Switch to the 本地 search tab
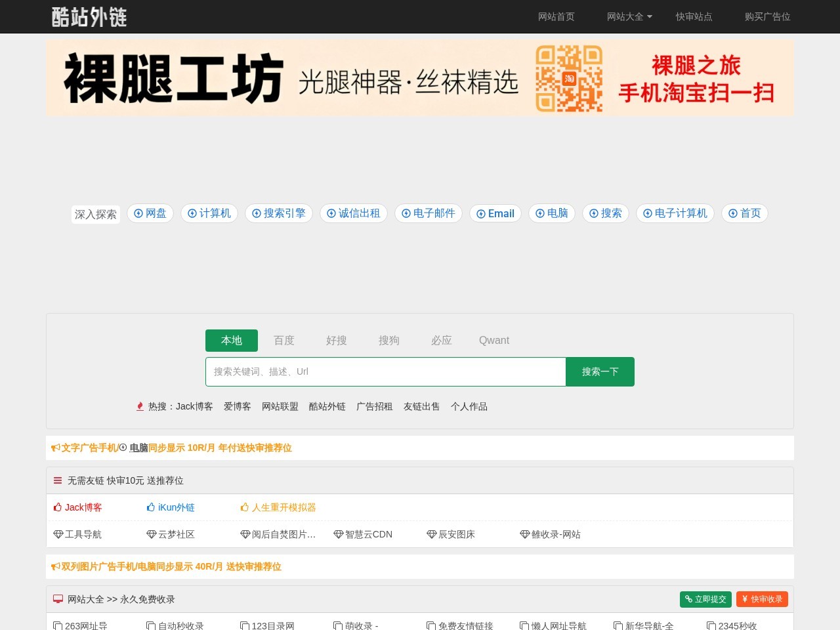The image size is (840, 630). (x=231, y=341)
